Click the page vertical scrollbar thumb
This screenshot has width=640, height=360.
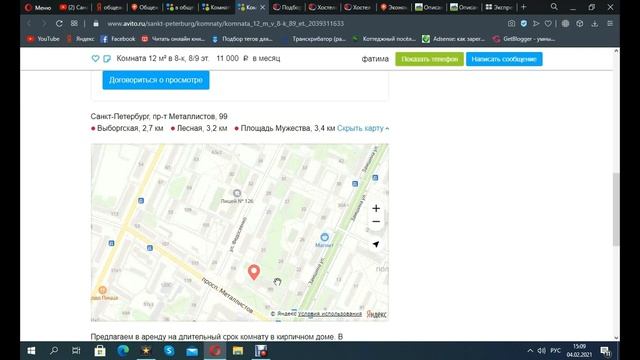616,209
